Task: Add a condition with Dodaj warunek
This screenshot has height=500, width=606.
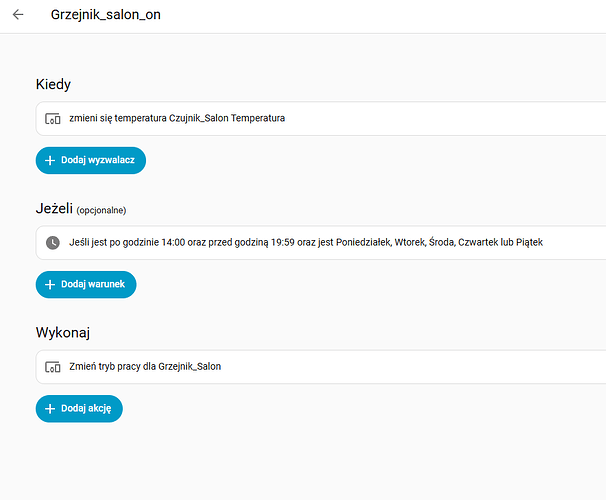Action: [x=86, y=284]
